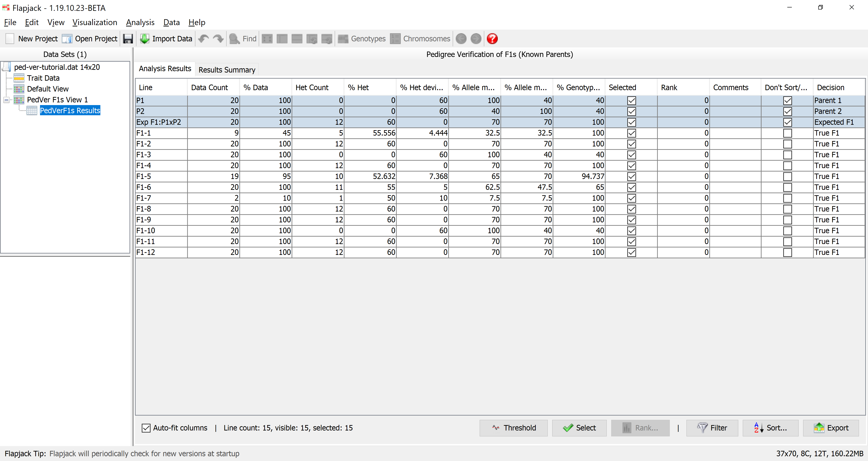Open the Data menu
The image size is (868, 461).
coord(172,23)
